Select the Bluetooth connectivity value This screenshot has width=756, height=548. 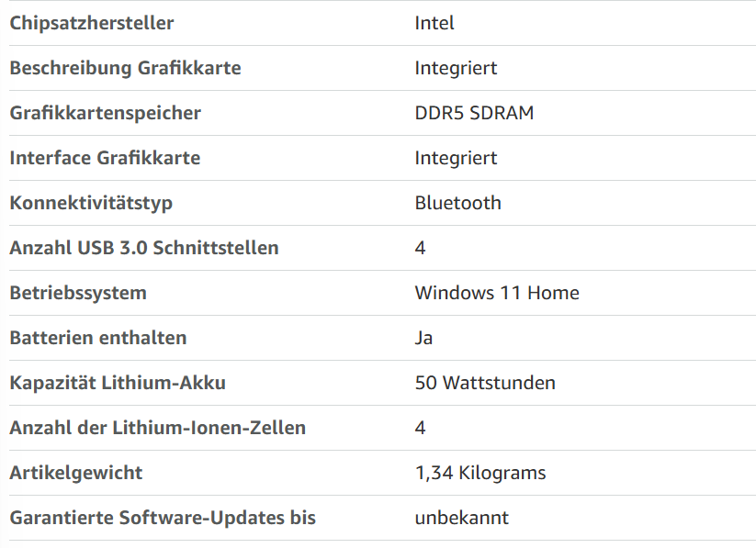[458, 203]
